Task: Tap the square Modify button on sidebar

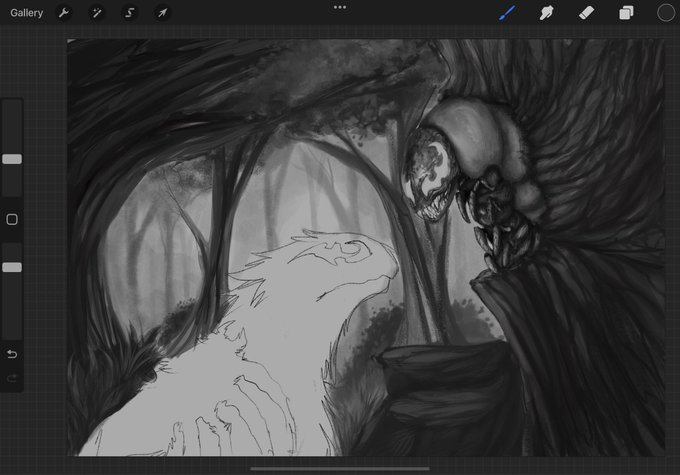Action: click(x=12, y=219)
